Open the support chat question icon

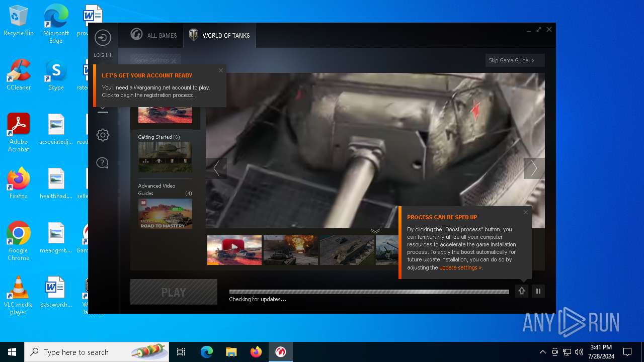[103, 163]
